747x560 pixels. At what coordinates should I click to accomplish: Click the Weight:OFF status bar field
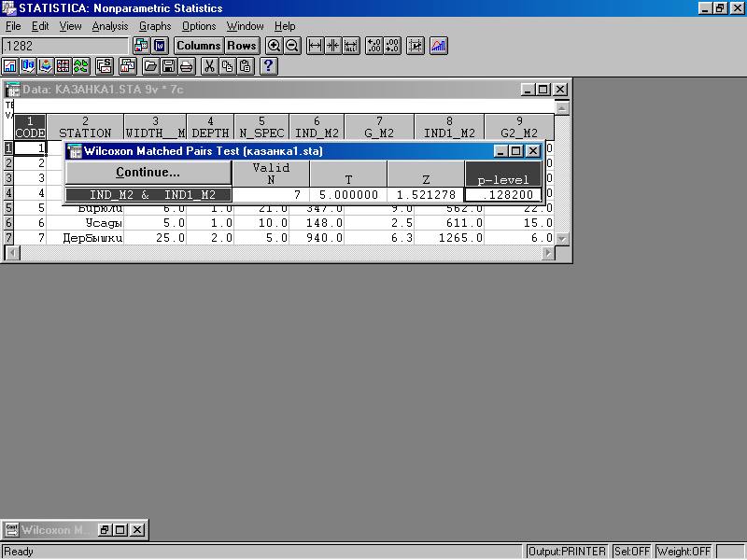684,552
